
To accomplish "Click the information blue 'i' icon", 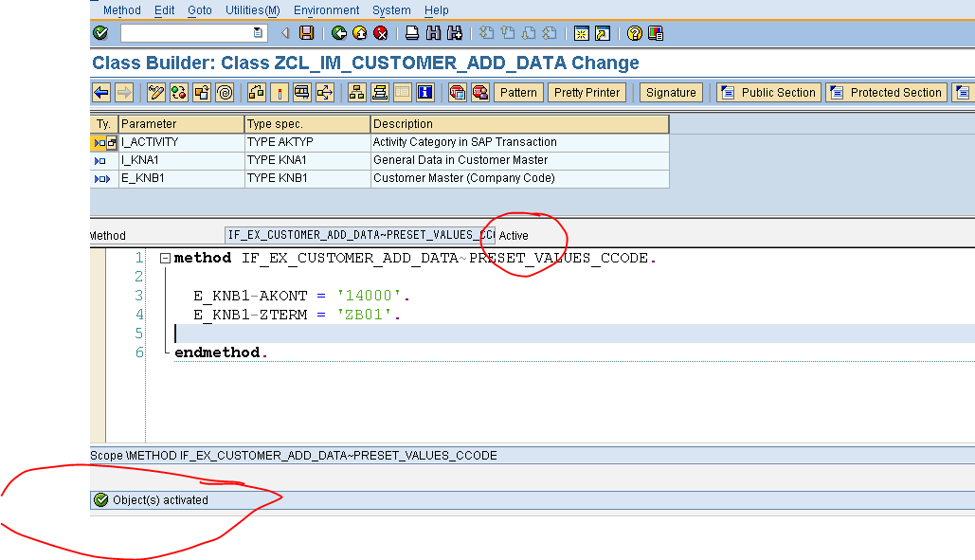I will pyautogui.click(x=424, y=92).
